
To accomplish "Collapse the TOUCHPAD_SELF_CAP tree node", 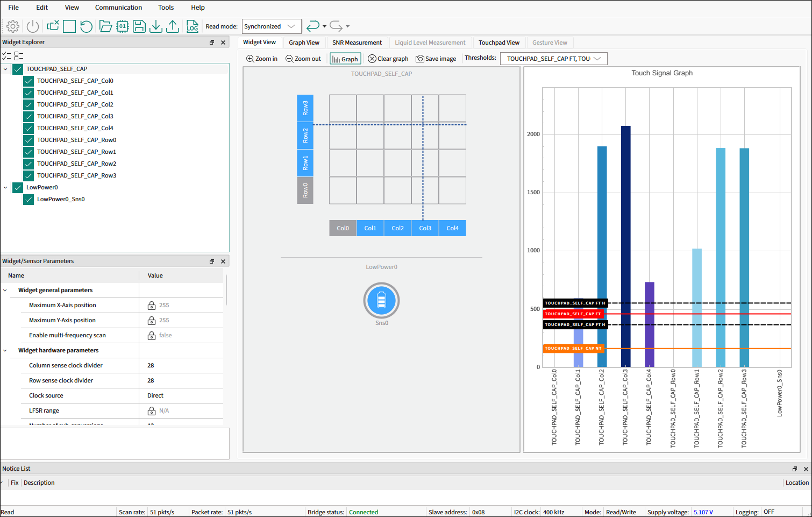I will pos(5,69).
